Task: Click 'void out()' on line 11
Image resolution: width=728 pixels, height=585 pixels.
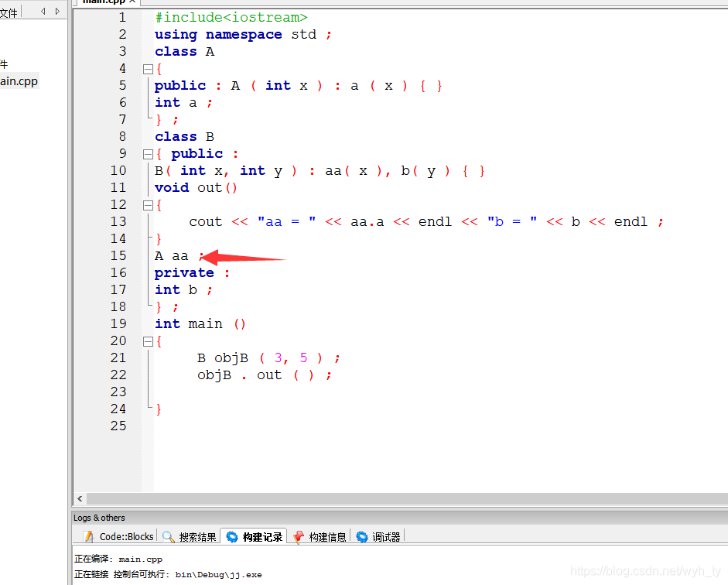Action: click(x=196, y=188)
